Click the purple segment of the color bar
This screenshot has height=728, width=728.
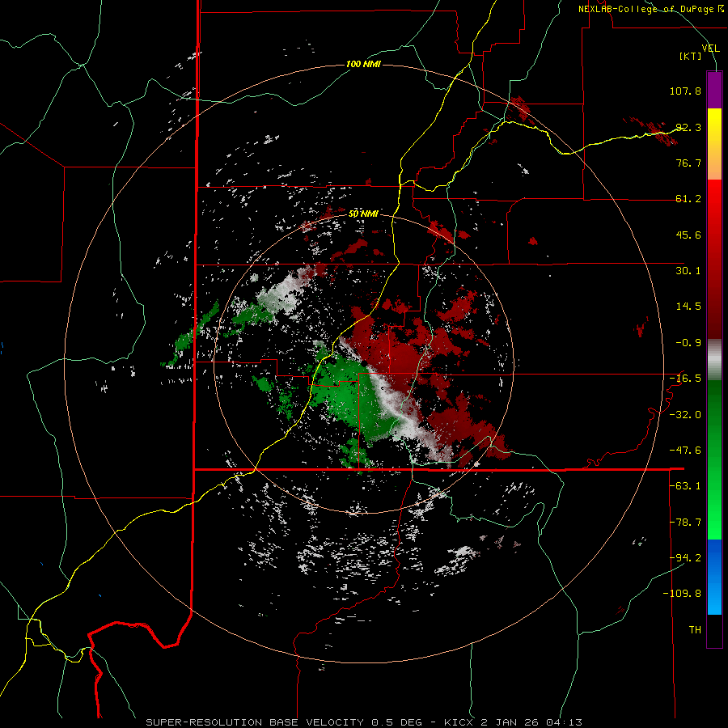(714, 90)
